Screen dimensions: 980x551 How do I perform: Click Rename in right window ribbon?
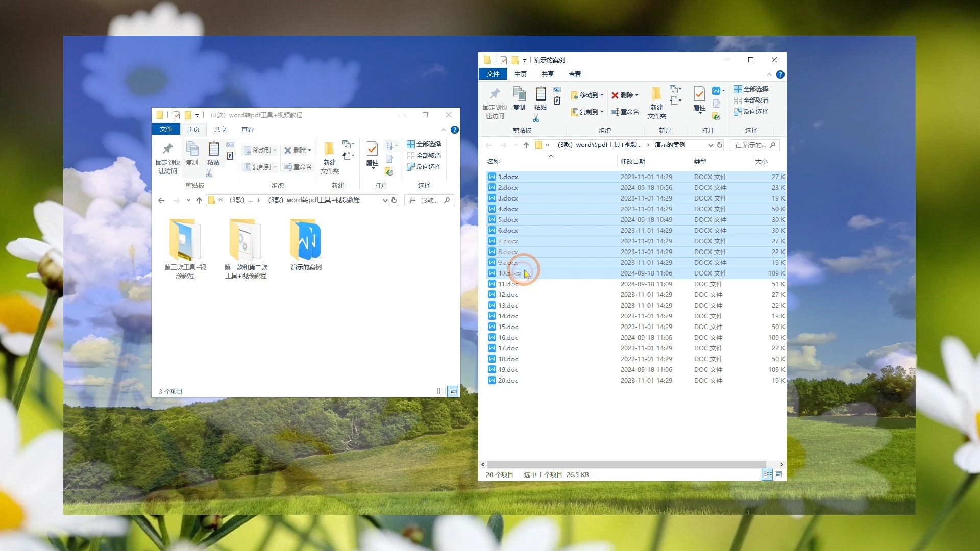[625, 112]
